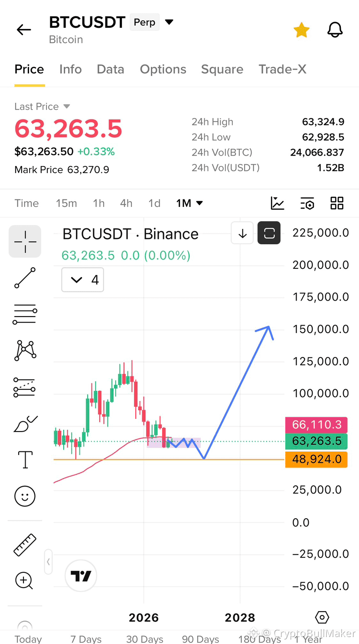The height and width of the screenshot is (644, 359).
Task: Select the 4h interval
Action: click(x=126, y=203)
